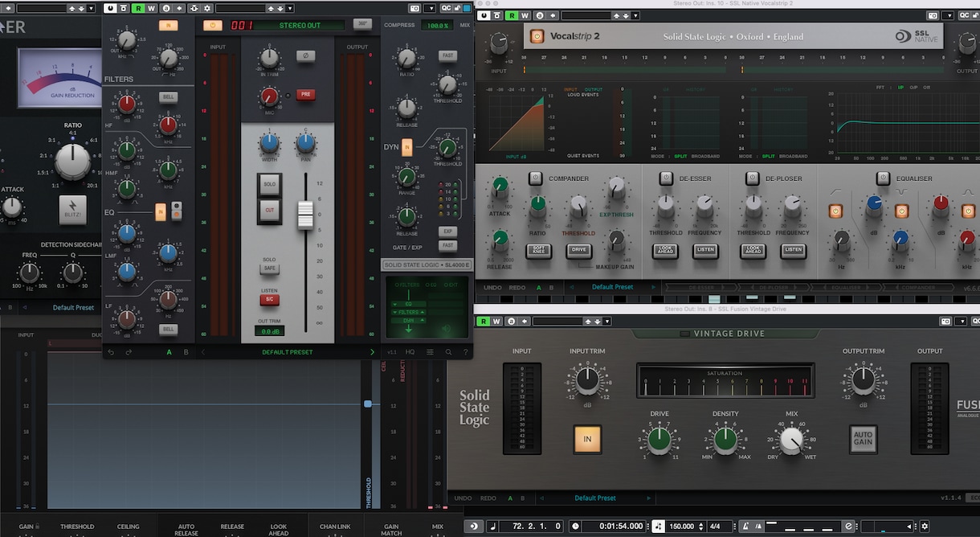Toggle the EQ IN button
The height and width of the screenshot is (537, 980).
click(161, 211)
